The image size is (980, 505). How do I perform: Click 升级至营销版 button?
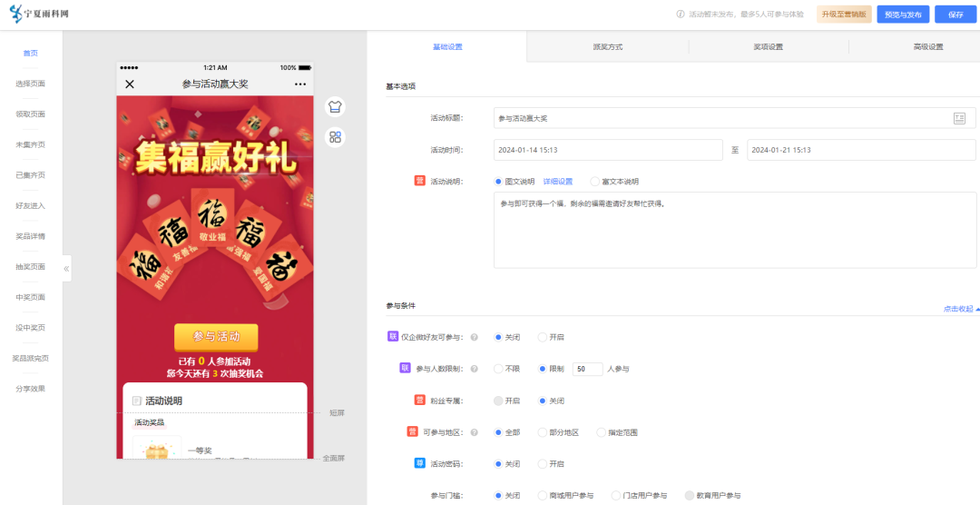pos(844,15)
